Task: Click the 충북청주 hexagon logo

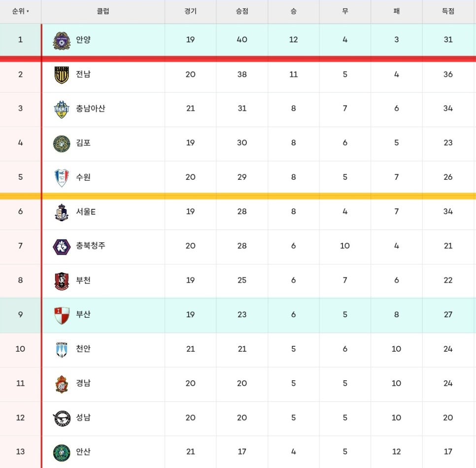Action: coord(62,246)
